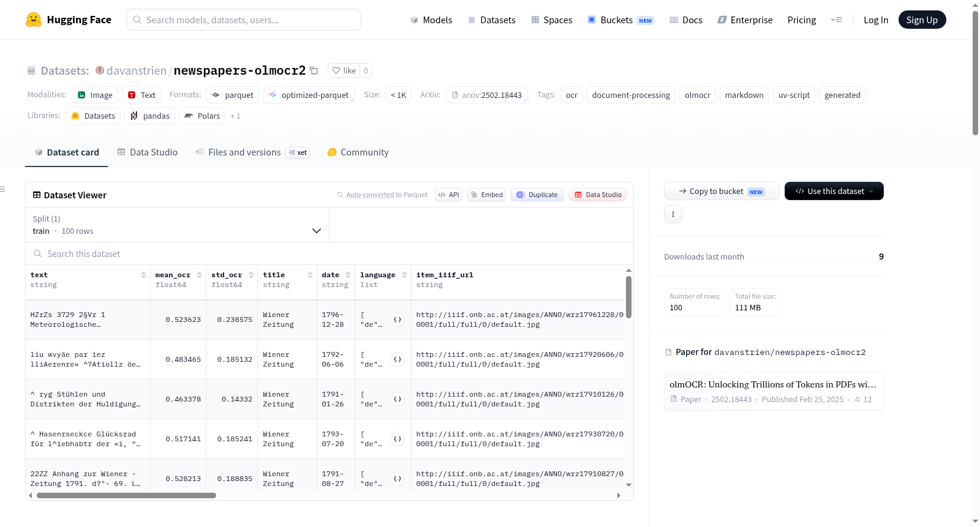
Task: Open the API button in Dataset Viewer
Action: (x=448, y=195)
